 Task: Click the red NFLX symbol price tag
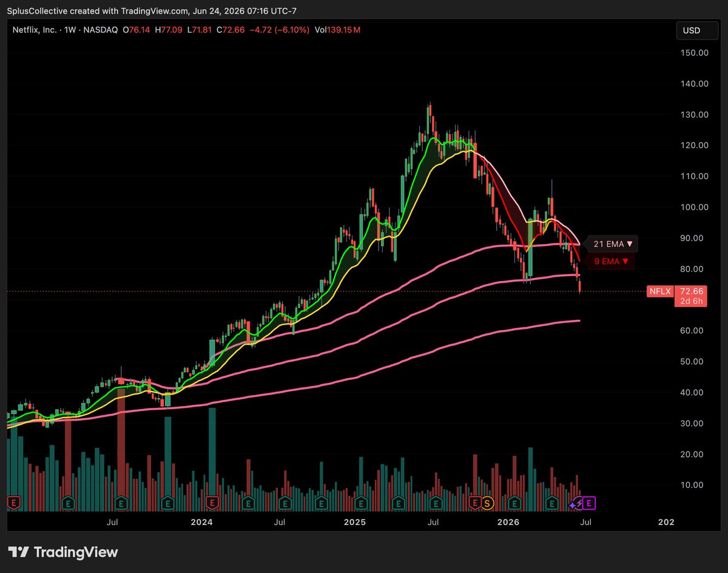point(660,291)
